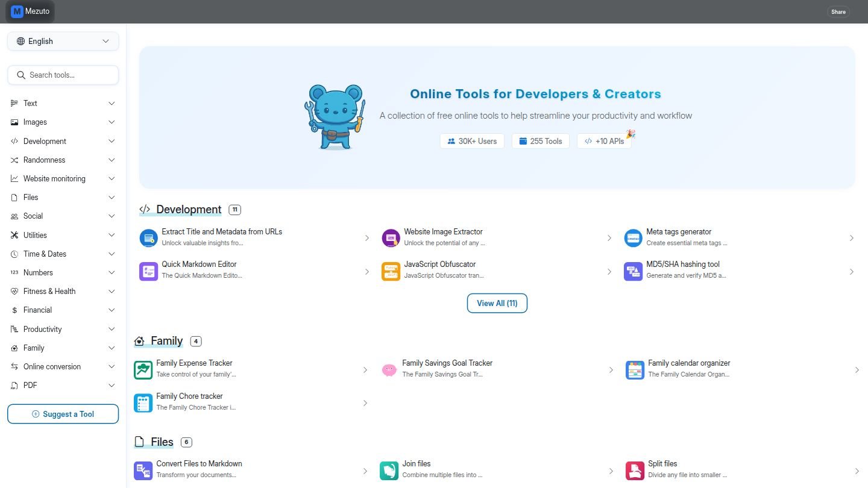
Task: Open the MD5/SHA hashing tool icon
Action: click(633, 271)
